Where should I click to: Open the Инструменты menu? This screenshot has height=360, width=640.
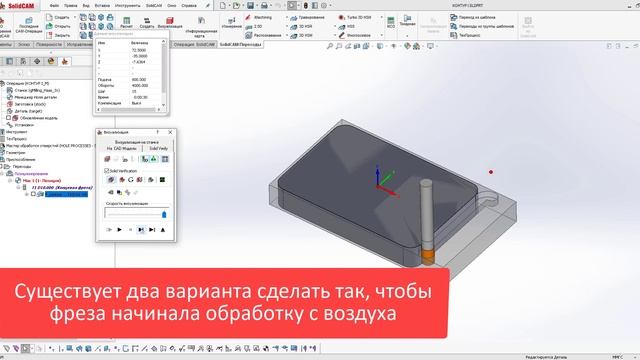[127, 6]
